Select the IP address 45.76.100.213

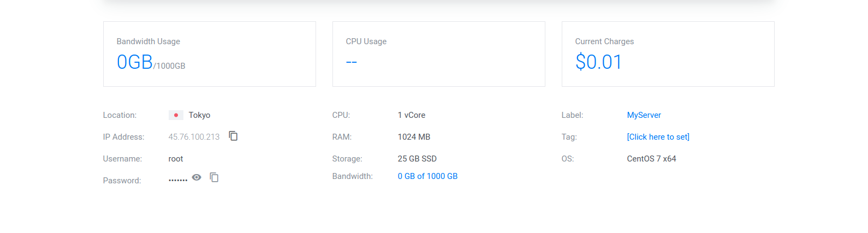click(x=194, y=137)
